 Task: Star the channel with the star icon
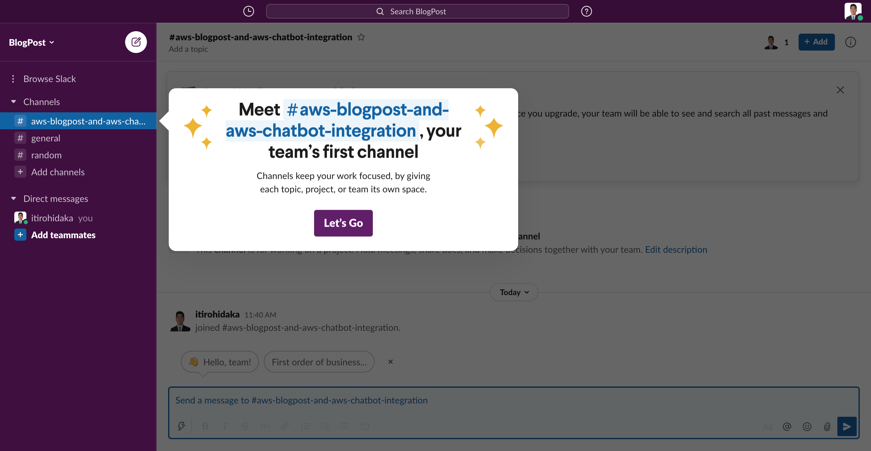(x=361, y=37)
